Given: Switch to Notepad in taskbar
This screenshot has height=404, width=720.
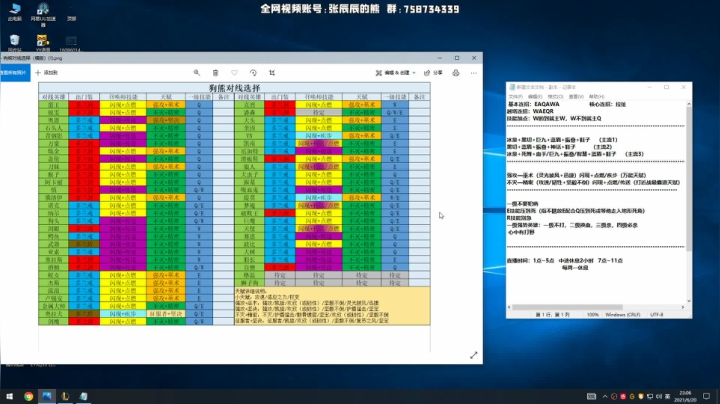Looking at the screenshot, I should [x=84, y=396].
